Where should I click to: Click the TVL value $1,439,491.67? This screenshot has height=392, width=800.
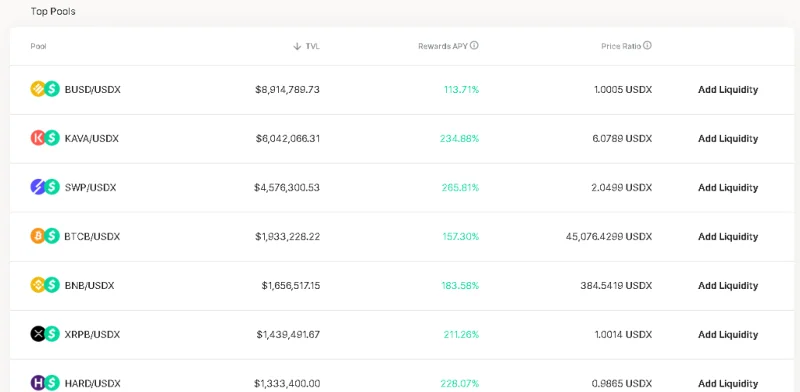pos(288,334)
